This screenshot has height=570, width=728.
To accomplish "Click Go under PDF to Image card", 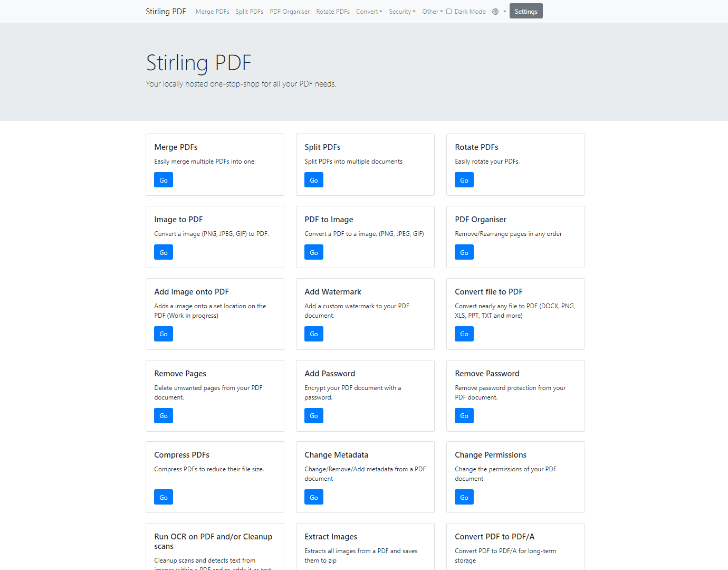I will coord(314,252).
